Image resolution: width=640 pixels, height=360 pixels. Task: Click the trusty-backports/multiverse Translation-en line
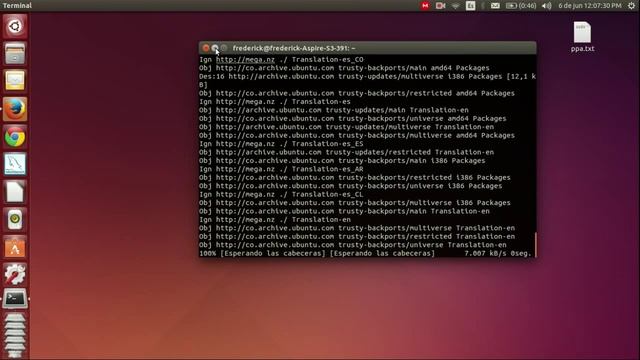coord(357,228)
